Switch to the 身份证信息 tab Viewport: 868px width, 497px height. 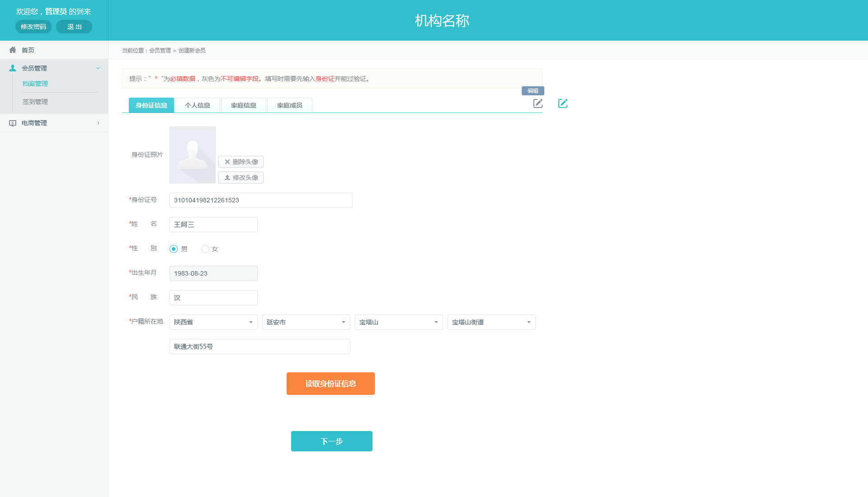(151, 105)
